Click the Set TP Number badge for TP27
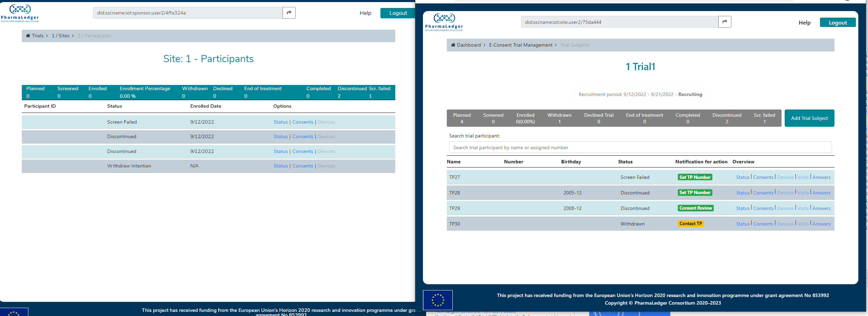The height and width of the screenshot is (316, 868). [x=695, y=177]
